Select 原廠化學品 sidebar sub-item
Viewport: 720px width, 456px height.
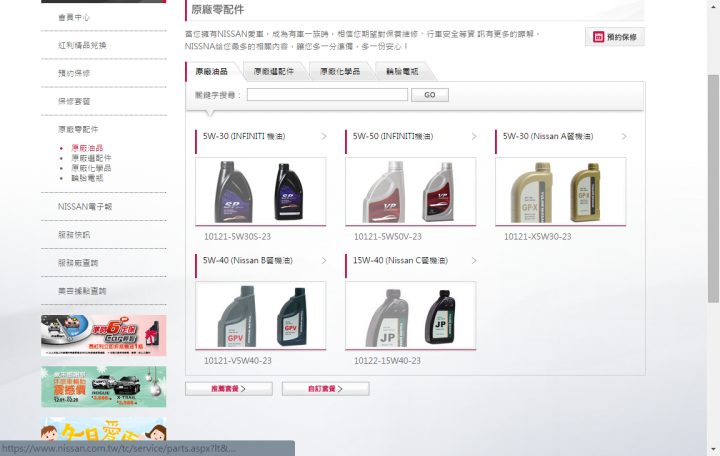click(91, 168)
